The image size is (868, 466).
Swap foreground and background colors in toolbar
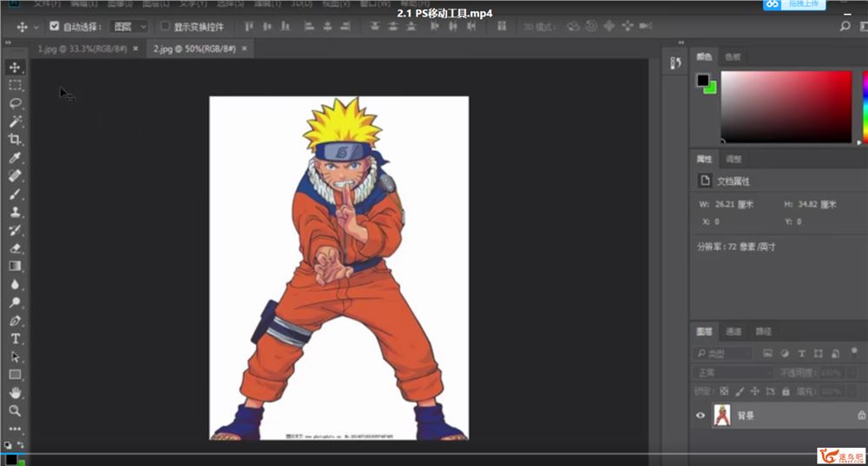coord(21,444)
